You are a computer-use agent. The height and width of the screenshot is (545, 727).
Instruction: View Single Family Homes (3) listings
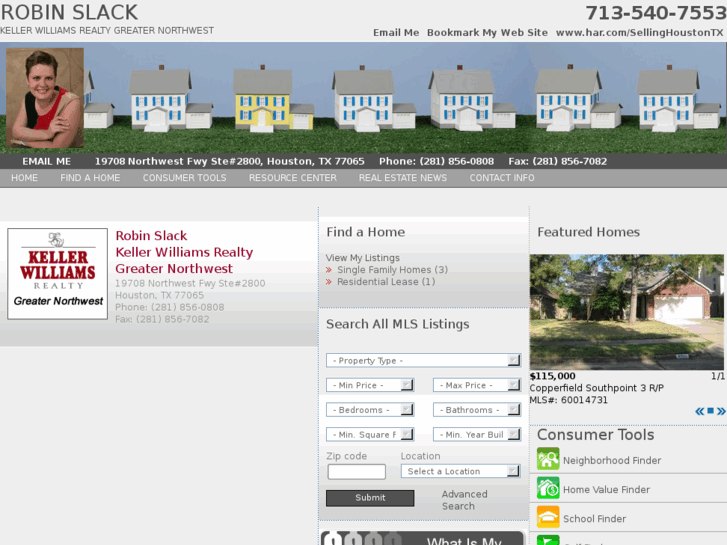[392, 269]
